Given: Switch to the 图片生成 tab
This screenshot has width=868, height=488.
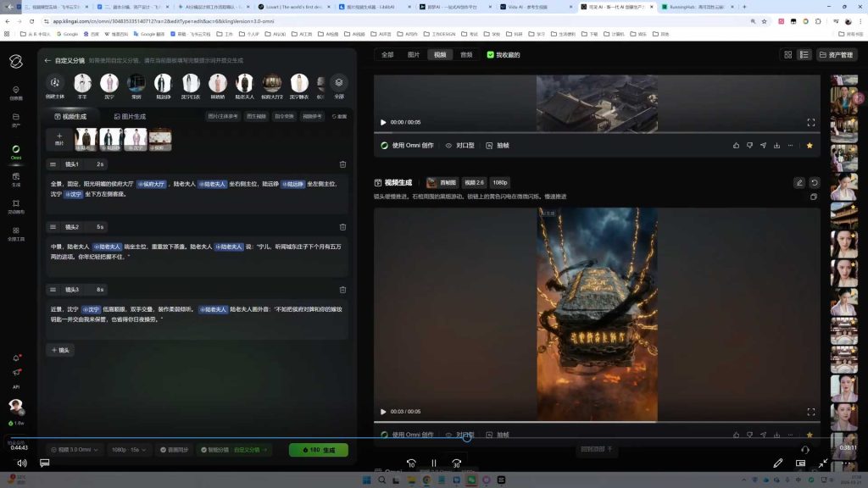Looking at the screenshot, I should pos(129,116).
